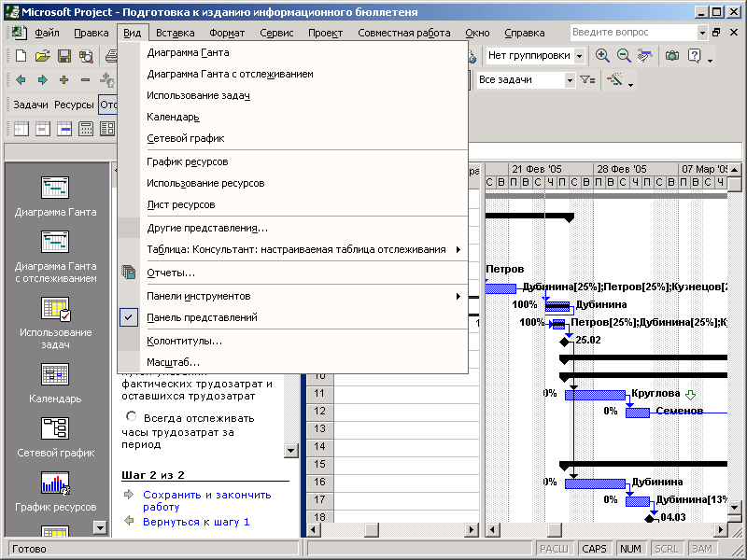Image resolution: width=747 pixels, height=560 pixels.
Task: Click the 'Сохранить и закончить работу' link
Action: tap(206, 500)
